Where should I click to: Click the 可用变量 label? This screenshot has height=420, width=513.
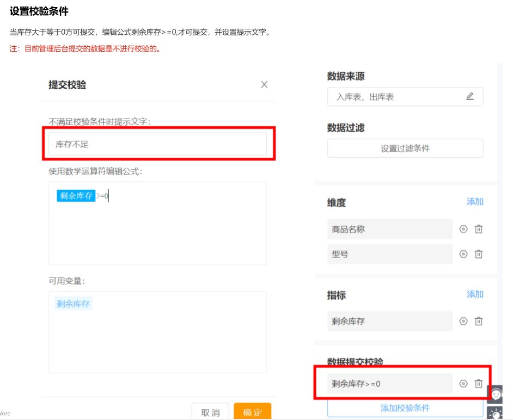coord(67,281)
